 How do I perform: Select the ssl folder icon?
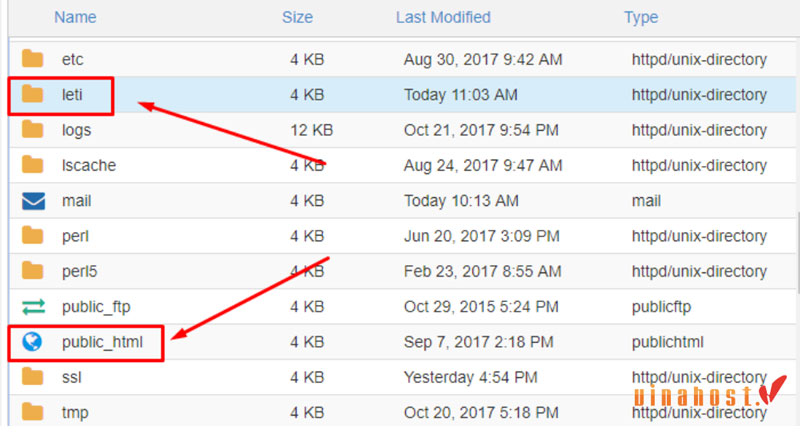33,377
